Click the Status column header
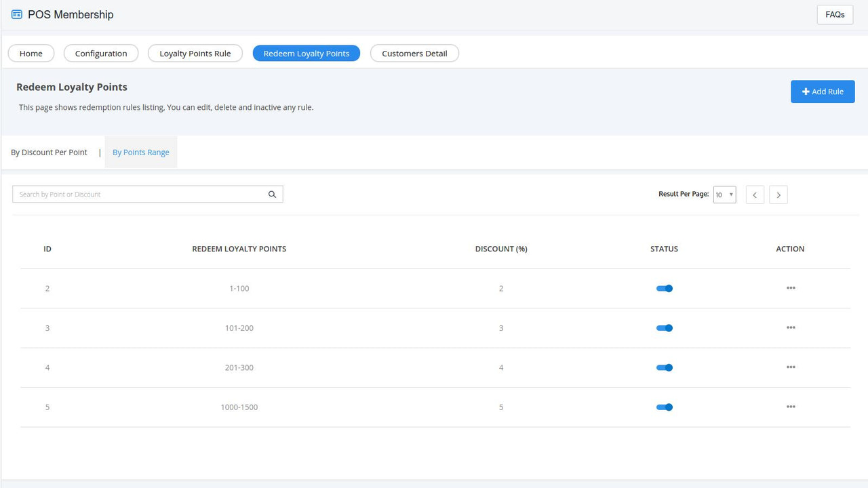 pyautogui.click(x=664, y=249)
